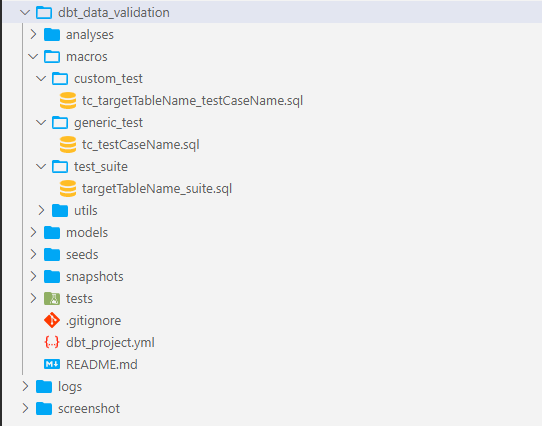
Task: Open file tc_testCaseName.sql
Action: [x=141, y=145]
